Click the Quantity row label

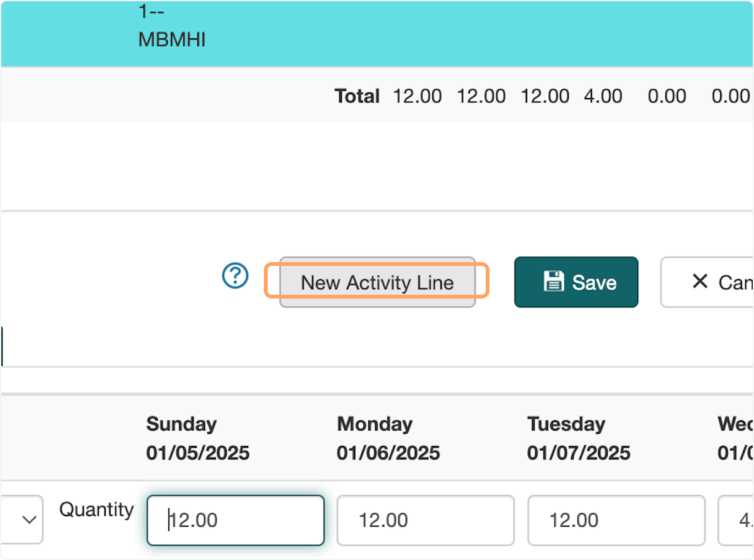pos(96,510)
